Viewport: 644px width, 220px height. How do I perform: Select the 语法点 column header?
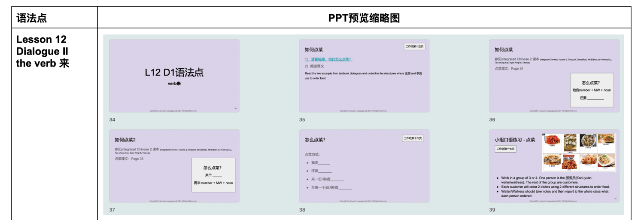click(x=32, y=18)
